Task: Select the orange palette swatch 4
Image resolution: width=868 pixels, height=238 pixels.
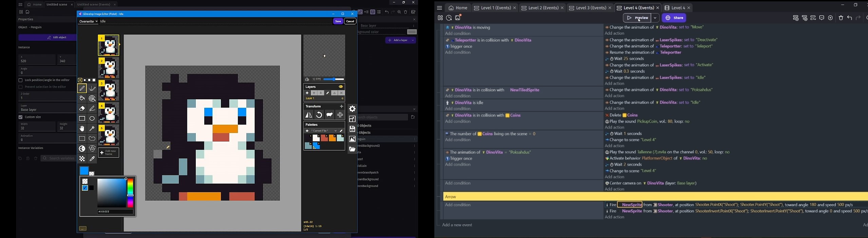Action: (x=333, y=138)
